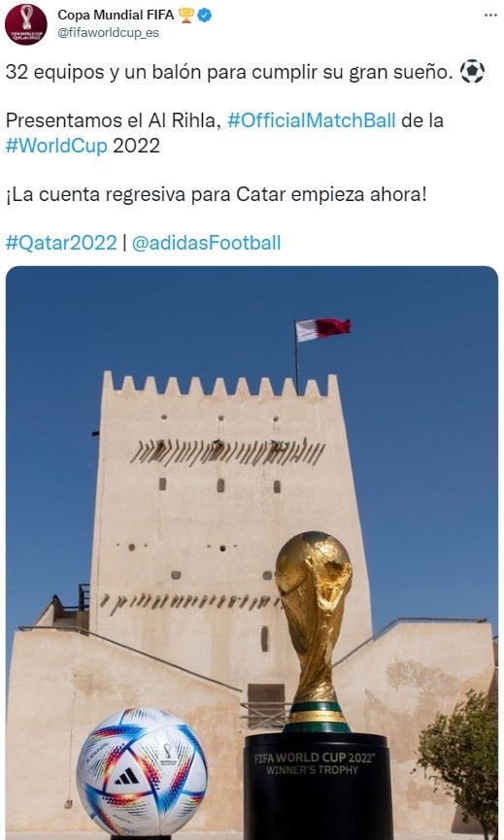Visit the @adidasFootball mention

tap(206, 243)
